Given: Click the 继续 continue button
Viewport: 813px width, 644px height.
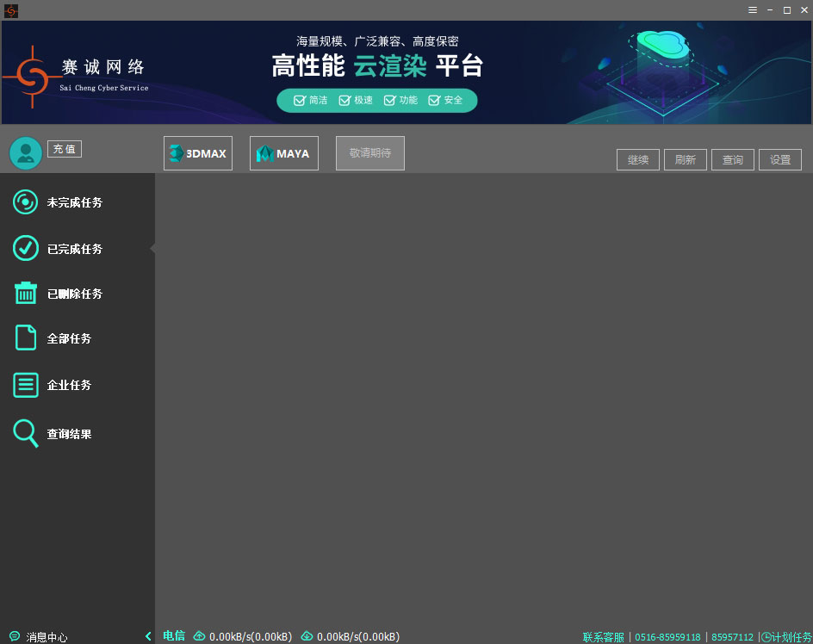Looking at the screenshot, I should point(638,159).
